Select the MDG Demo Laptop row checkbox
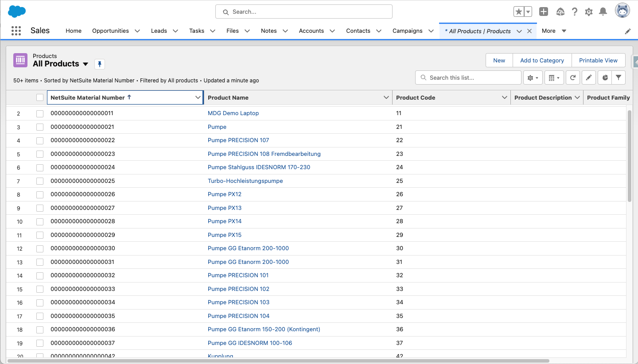This screenshot has height=364, width=638. (40, 113)
